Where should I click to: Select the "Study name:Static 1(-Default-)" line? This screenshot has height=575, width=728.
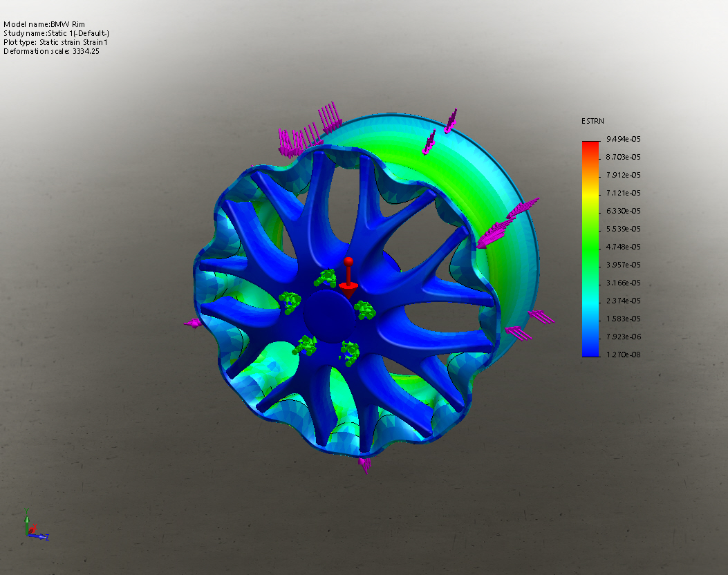56,33
